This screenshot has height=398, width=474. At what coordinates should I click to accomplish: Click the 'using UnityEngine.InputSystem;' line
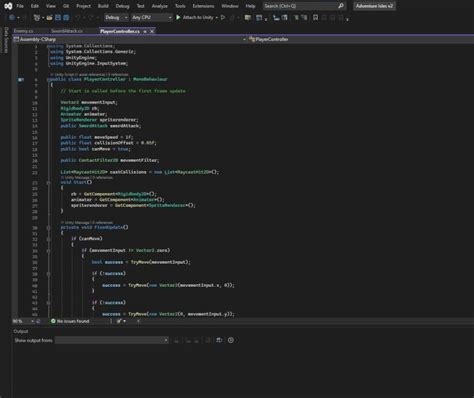pyautogui.click(x=89, y=63)
